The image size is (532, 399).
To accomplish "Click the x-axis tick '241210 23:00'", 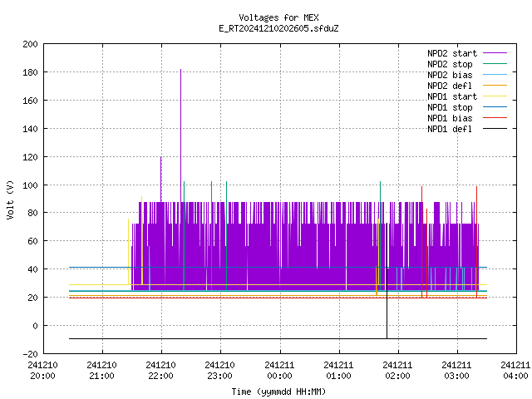I will tap(219, 371).
